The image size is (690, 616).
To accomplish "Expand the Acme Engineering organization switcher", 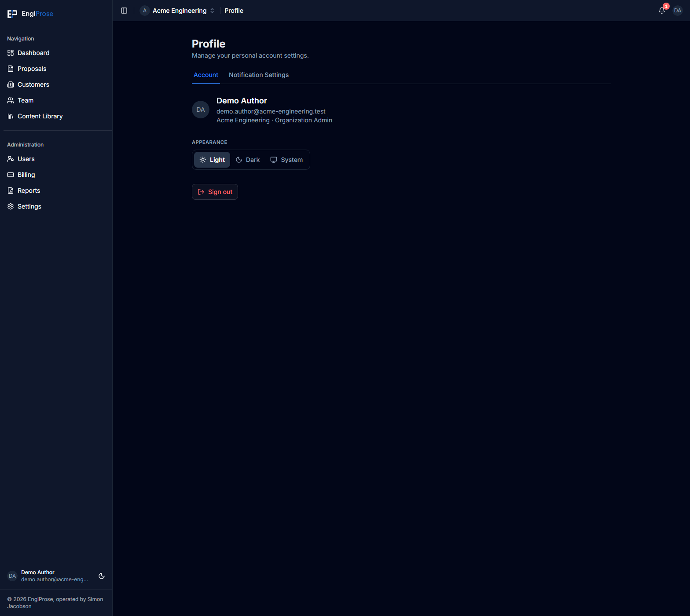I will point(177,11).
